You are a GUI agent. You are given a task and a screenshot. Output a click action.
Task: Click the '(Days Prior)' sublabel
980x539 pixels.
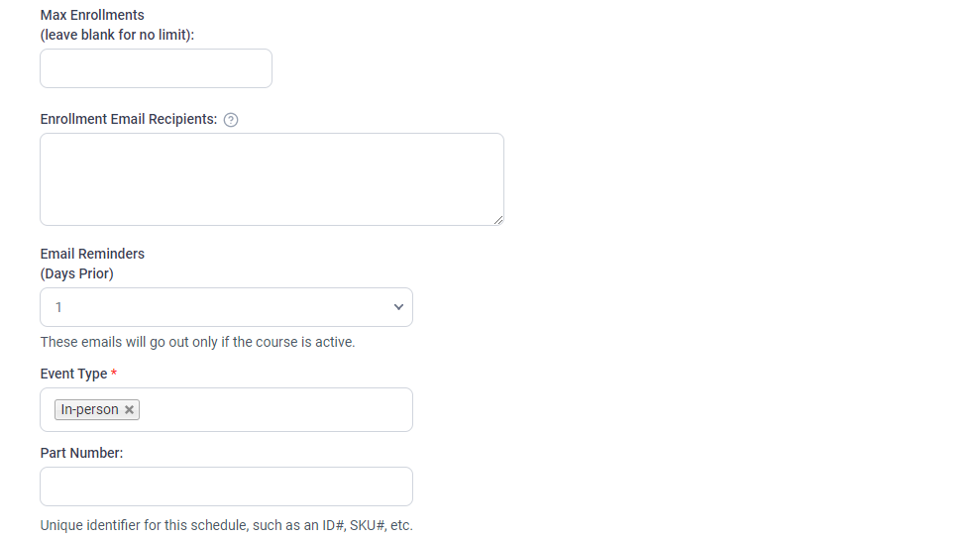(x=77, y=273)
